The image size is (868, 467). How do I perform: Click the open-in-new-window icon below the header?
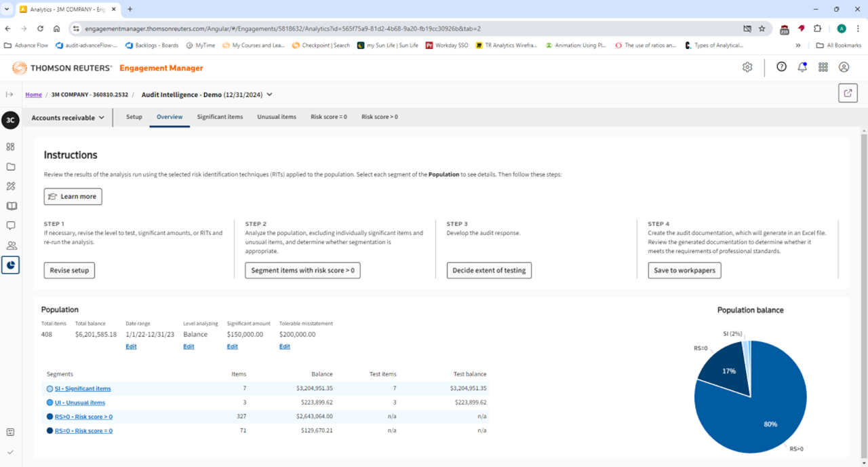(x=848, y=93)
